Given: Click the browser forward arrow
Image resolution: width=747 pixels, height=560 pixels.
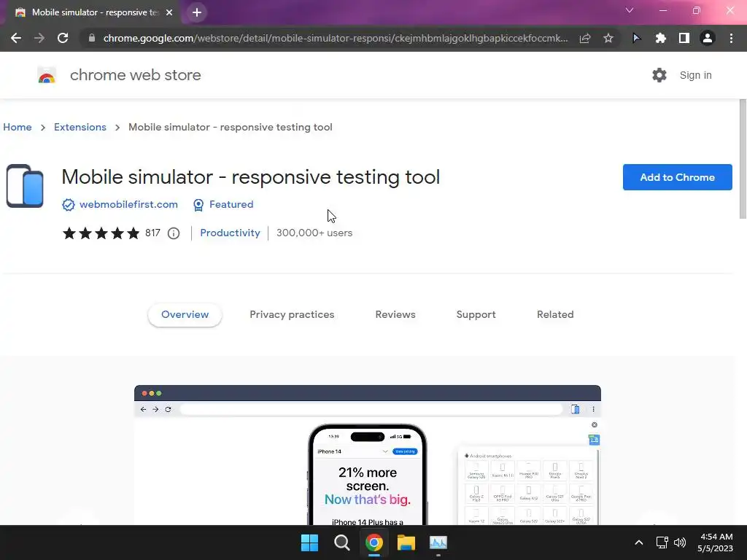Looking at the screenshot, I should click(x=39, y=38).
